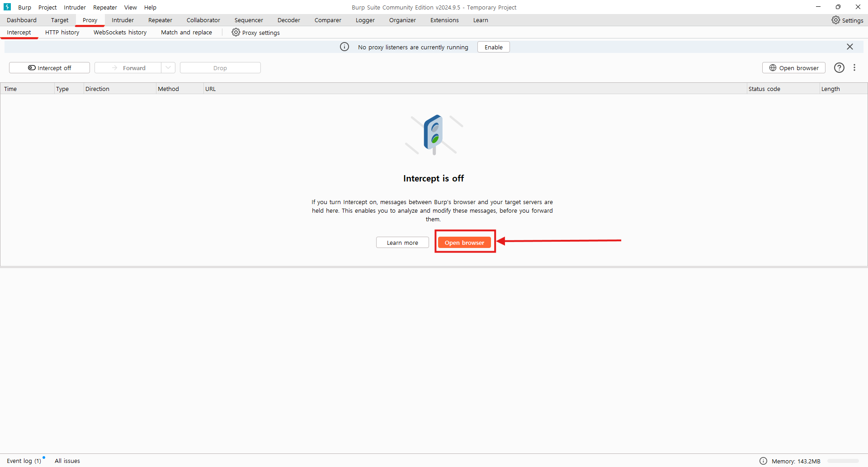Open the Repeater menu in the menu bar
This screenshot has height=467, width=868.
(105, 7)
